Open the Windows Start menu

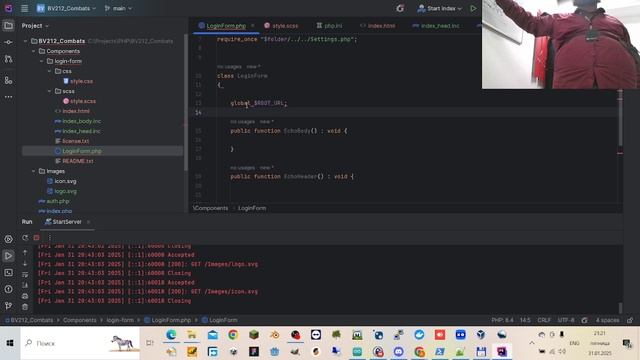tap(10, 343)
